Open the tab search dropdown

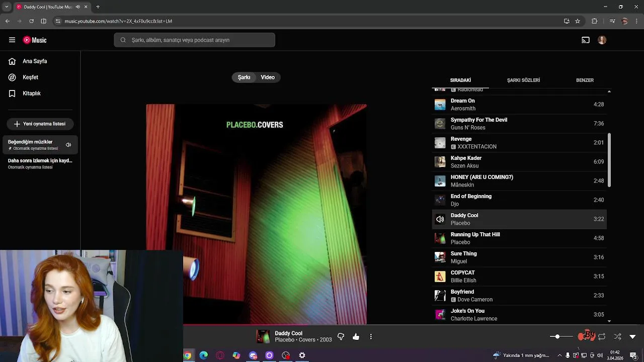7,7
